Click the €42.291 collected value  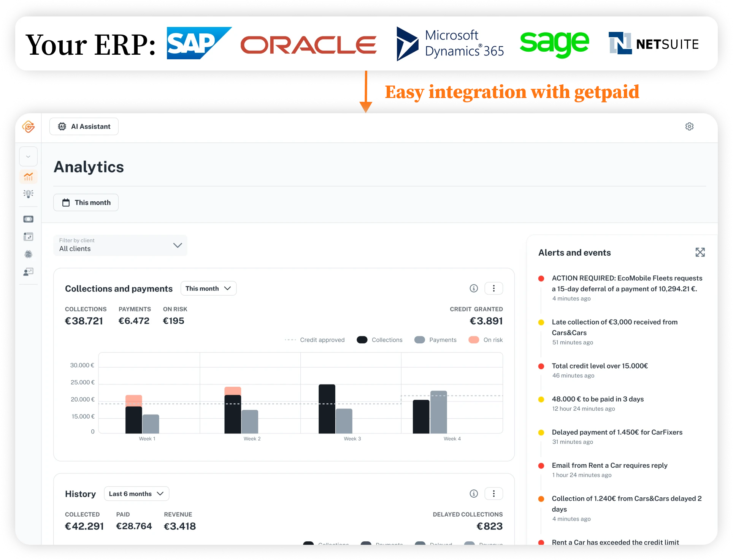84,526
